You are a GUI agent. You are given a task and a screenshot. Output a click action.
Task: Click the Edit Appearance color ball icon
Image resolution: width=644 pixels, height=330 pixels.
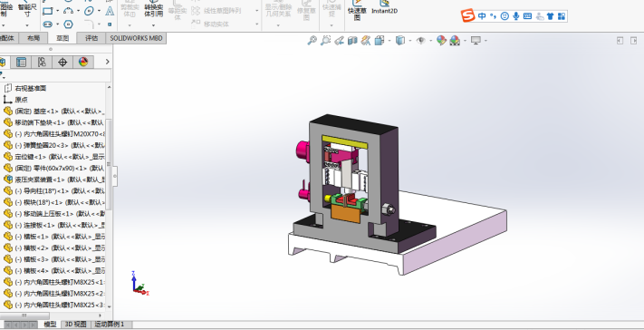click(x=441, y=40)
